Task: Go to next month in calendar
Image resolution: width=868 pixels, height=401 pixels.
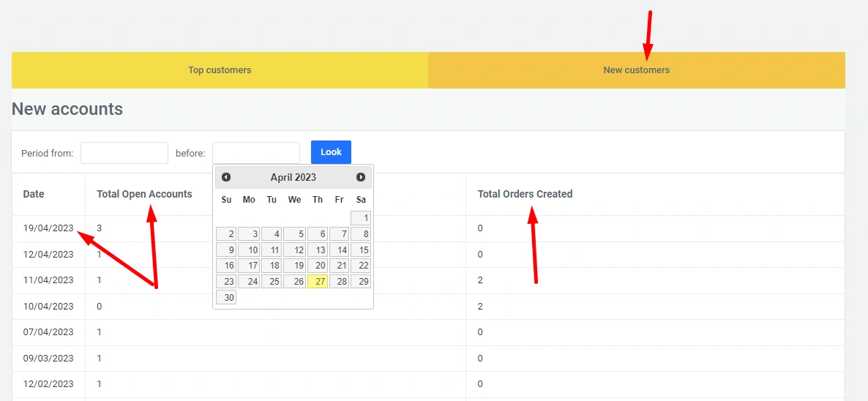Action: click(361, 177)
